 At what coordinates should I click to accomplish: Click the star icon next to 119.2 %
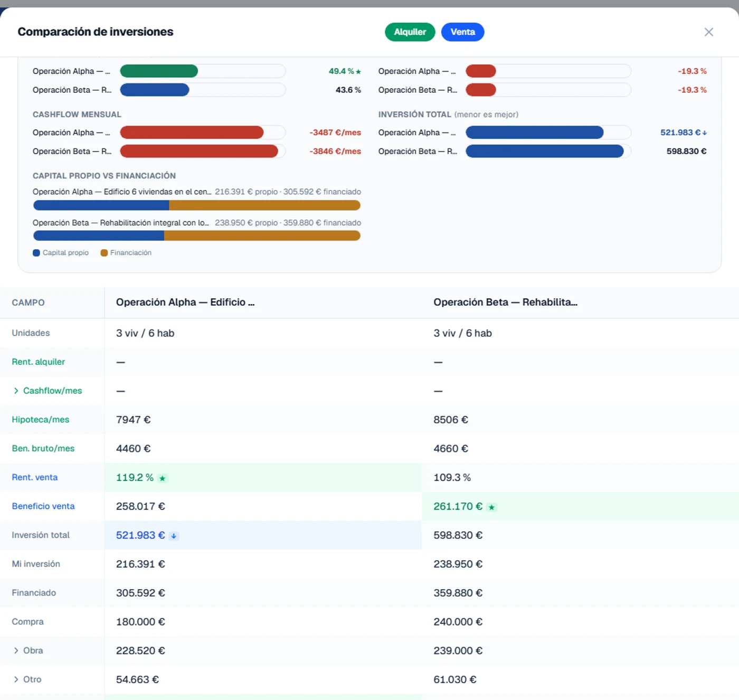163,478
